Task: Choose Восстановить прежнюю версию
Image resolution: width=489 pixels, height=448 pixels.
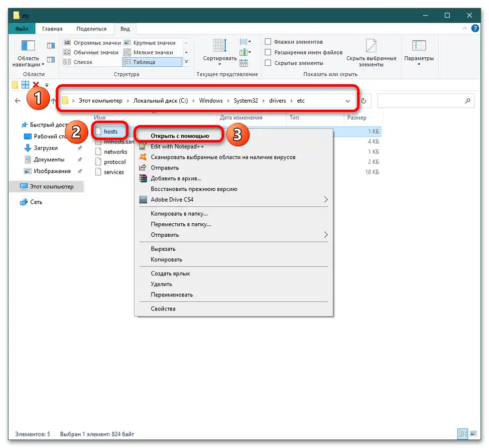Action: 194,189
